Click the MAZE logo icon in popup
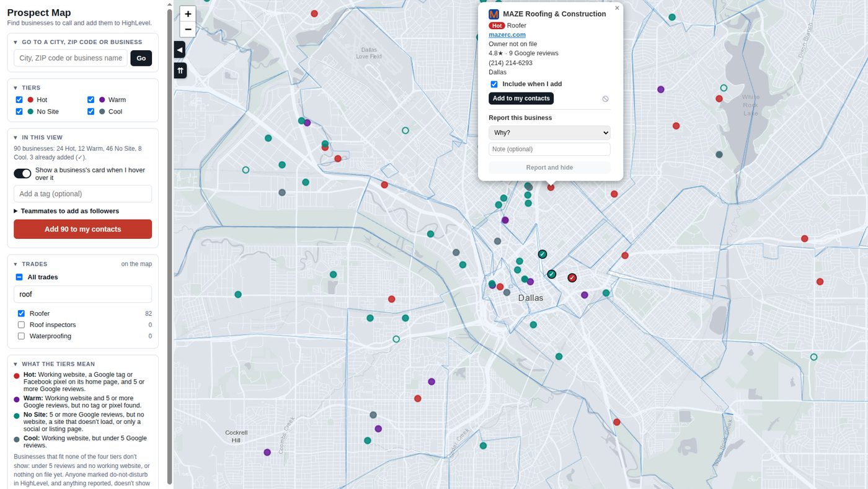Screen dimensions: 868x489 pyautogui.click(x=494, y=14)
